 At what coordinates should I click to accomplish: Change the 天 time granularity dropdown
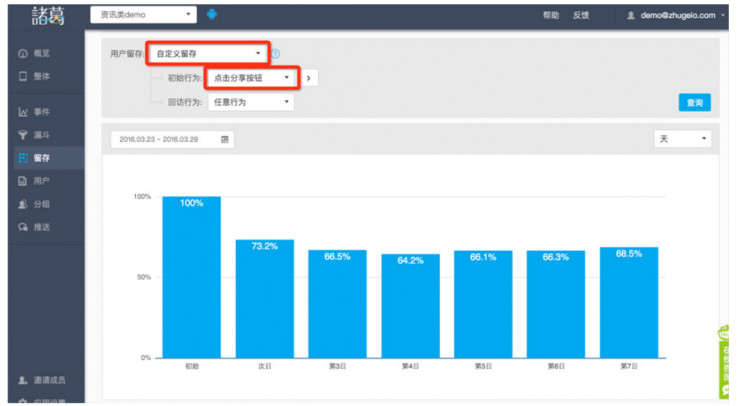(x=682, y=139)
